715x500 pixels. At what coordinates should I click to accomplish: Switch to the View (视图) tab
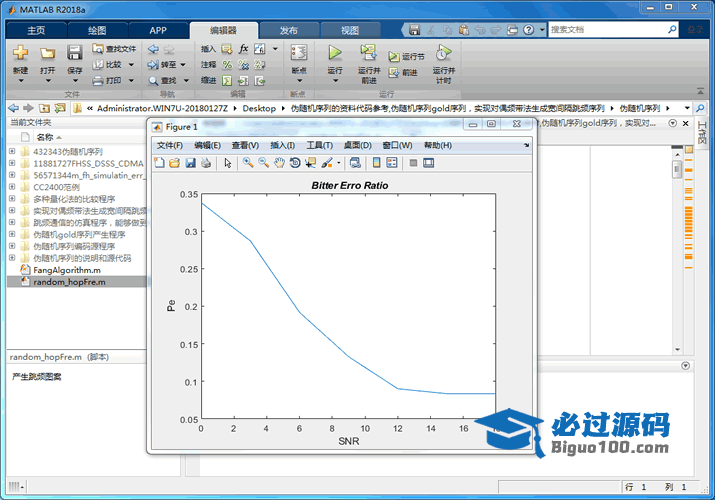350,31
